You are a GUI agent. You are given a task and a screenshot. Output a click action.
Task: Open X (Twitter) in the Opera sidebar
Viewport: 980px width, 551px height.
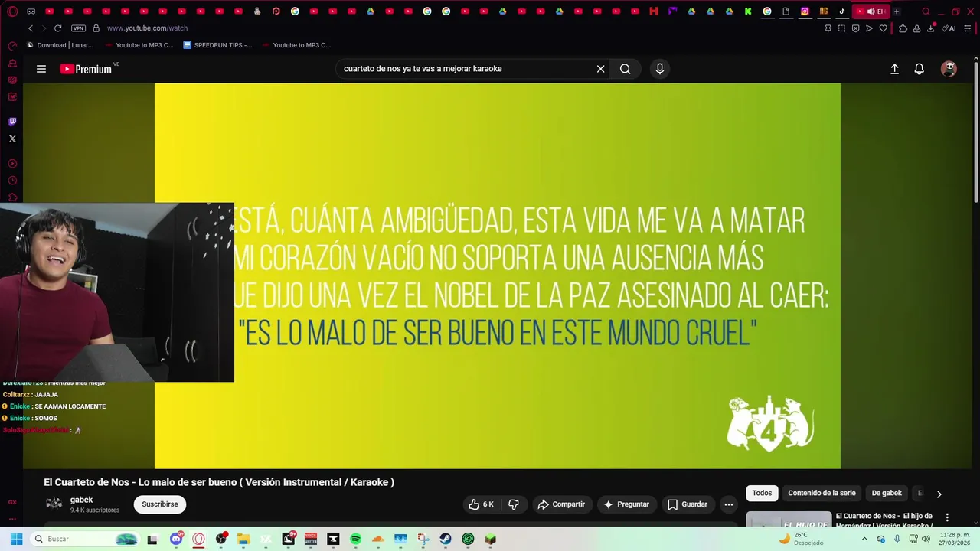point(12,139)
